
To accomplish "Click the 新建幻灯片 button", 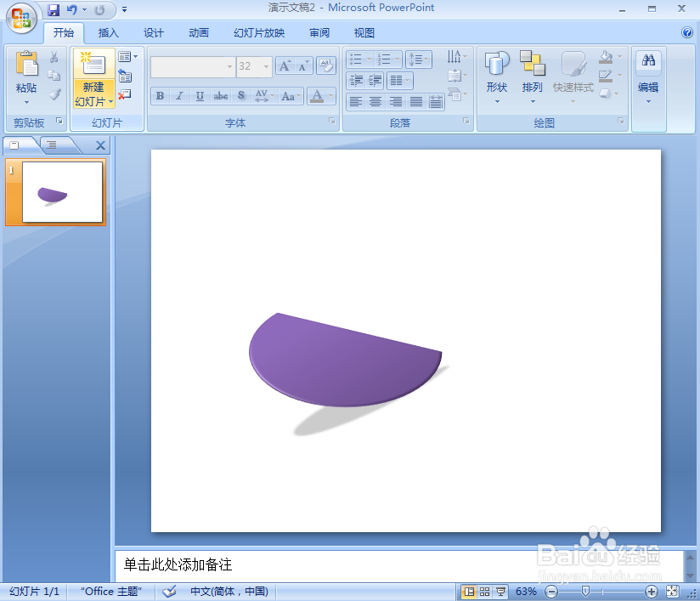I will (93, 77).
